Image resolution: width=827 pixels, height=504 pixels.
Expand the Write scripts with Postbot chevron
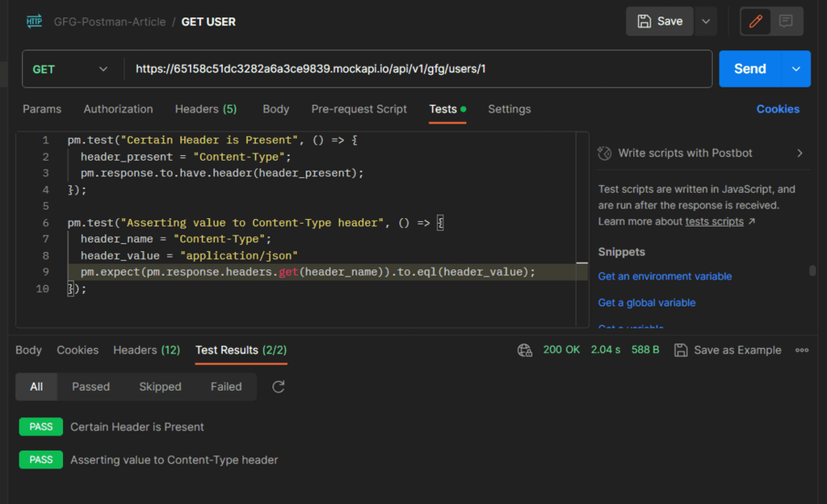coord(800,153)
